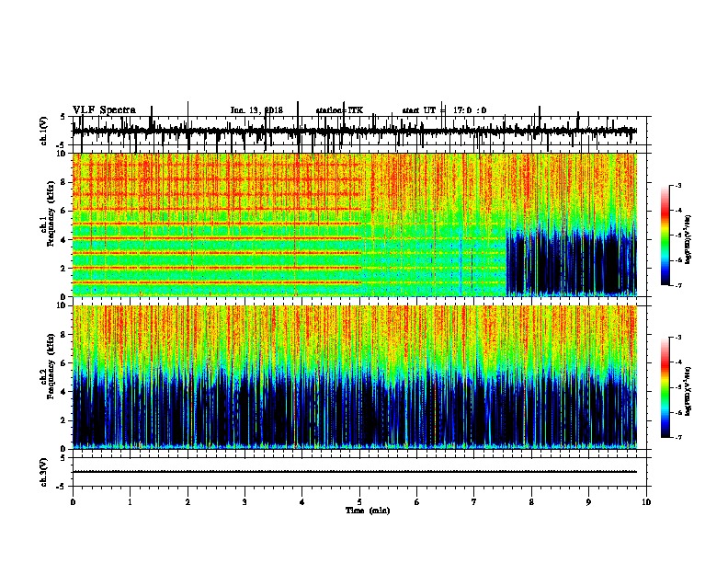728x563 pixels.
Task: Click the ch.1 spectrogram panel
Action: (x=354, y=224)
